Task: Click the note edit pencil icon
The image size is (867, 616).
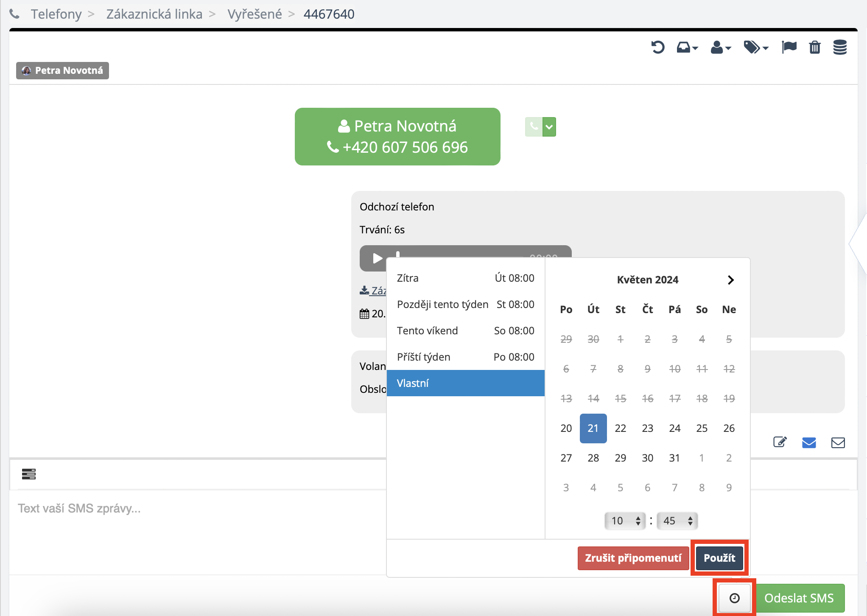Action: point(780,442)
